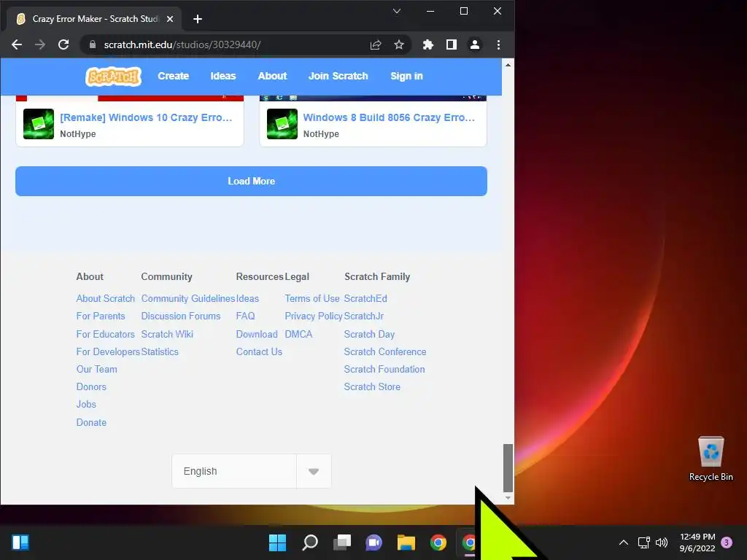The height and width of the screenshot is (560, 747).
Task: Open the notification badge showing 3
Action: pos(727,542)
